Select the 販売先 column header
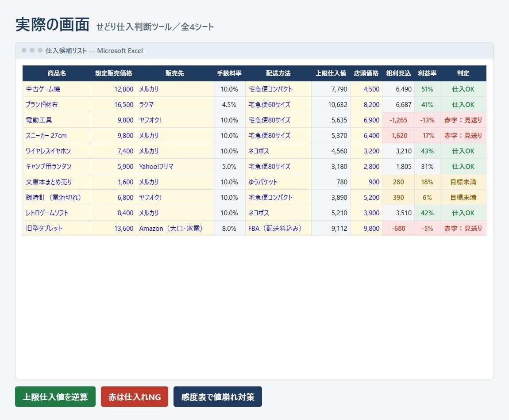The height and width of the screenshot is (420, 509). click(x=174, y=73)
